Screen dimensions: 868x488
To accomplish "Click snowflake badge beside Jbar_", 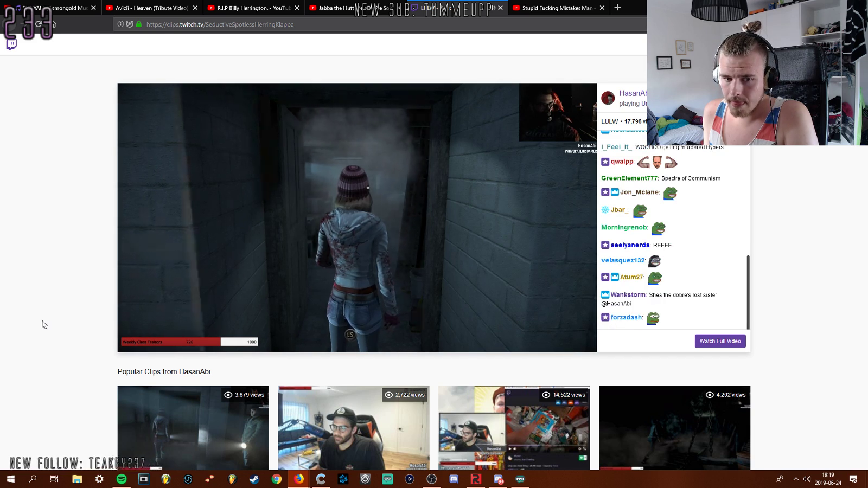I will coord(605,210).
